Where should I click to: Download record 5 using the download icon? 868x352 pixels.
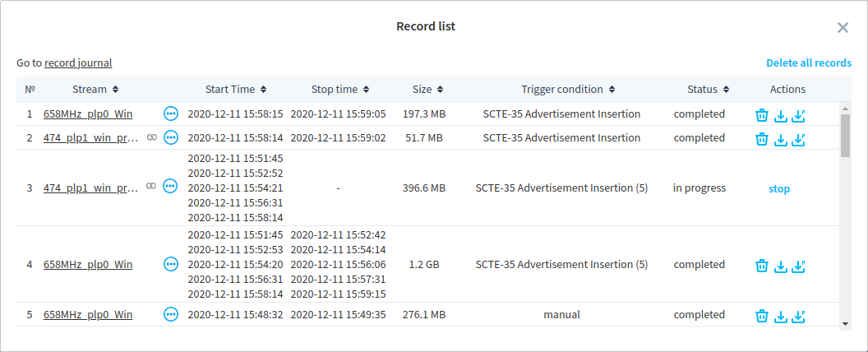[x=781, y=316]
